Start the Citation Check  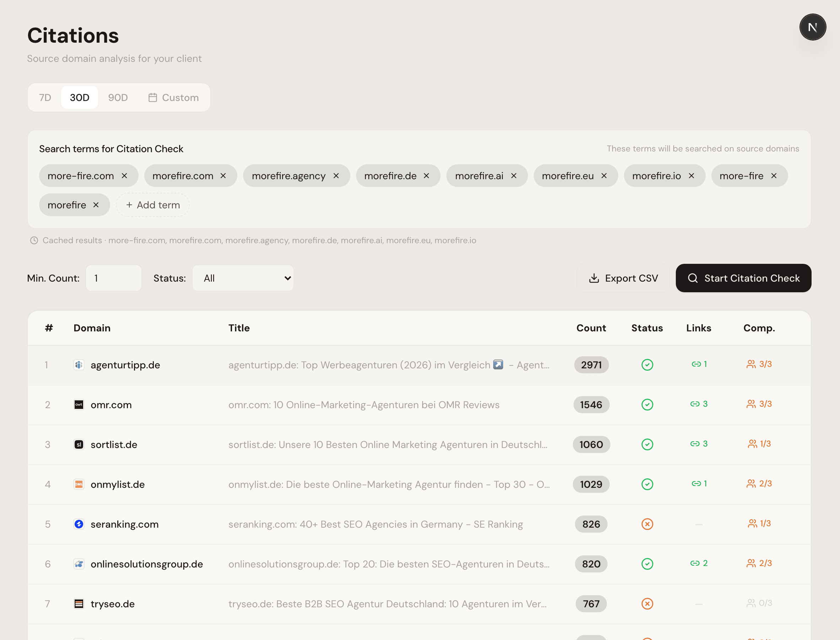(x=743, y=278)
